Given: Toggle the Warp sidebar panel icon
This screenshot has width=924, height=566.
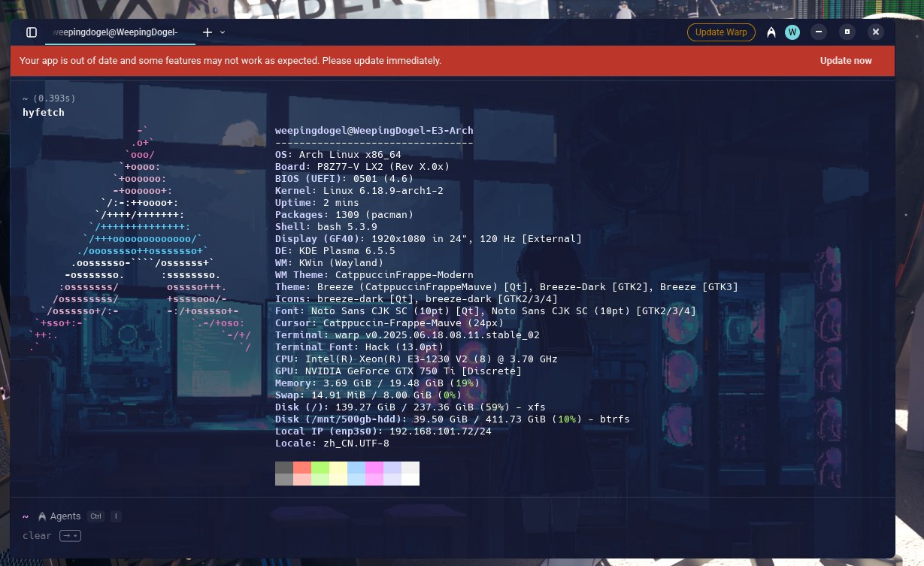Looking at the screenshot, I should tap(32, 32).
